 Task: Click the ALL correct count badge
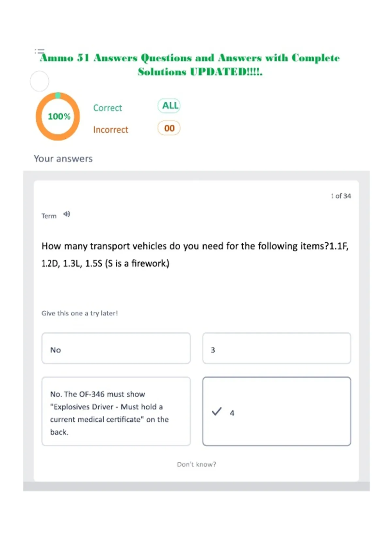[x=169, y=106]
